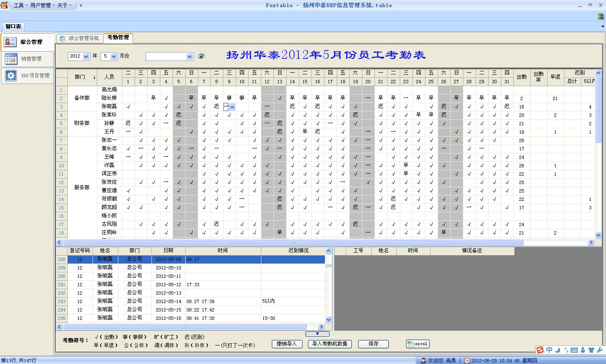Screen dimensions: 606x364
Task: Click the eye icon to view attendance
Action: (201, 56)
